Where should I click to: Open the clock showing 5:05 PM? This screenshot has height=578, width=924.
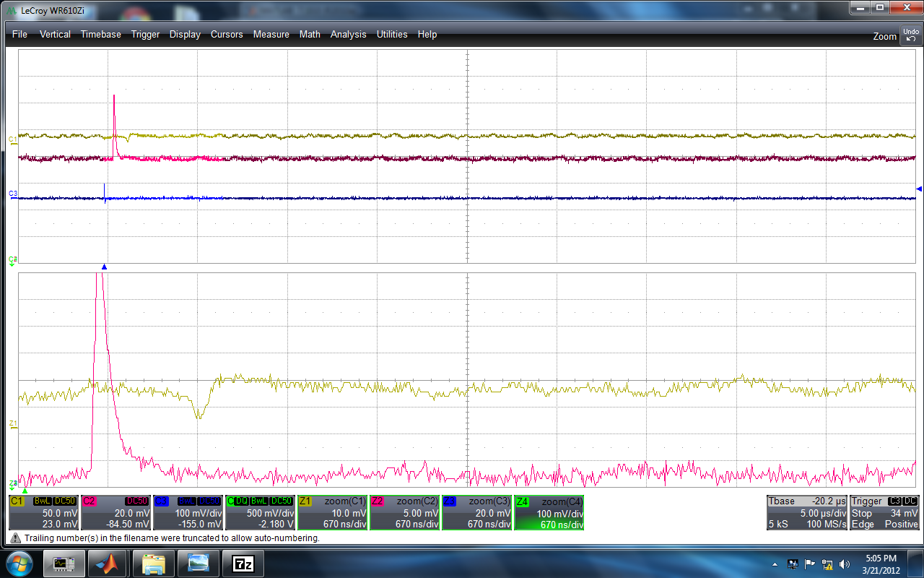(881, 564)
